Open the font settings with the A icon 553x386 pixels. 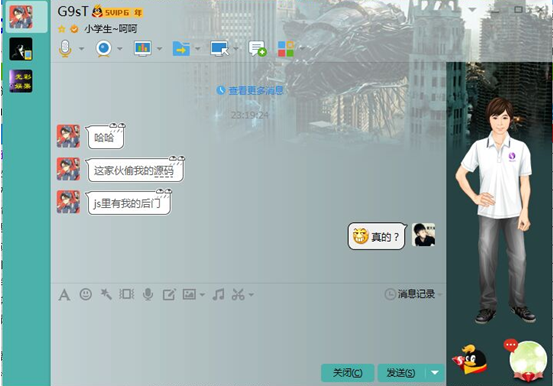click(x=64, y=294)
